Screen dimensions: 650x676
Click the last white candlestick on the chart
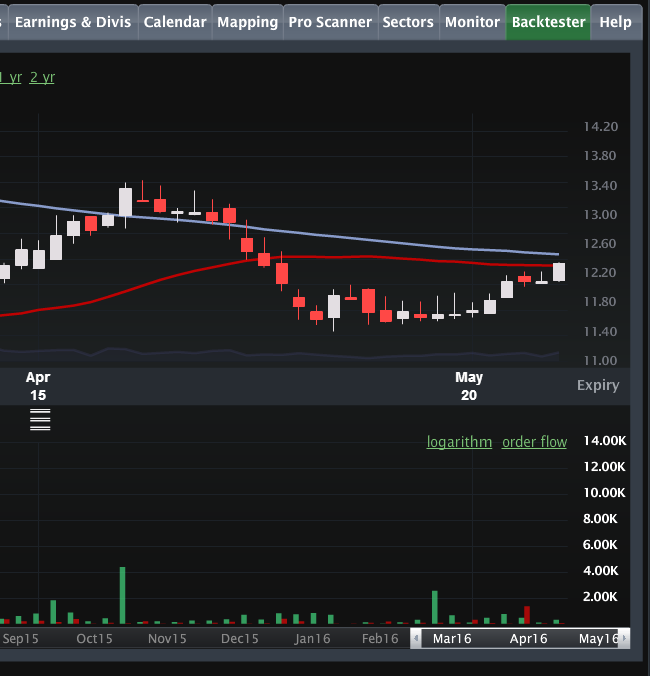(559, 272)
